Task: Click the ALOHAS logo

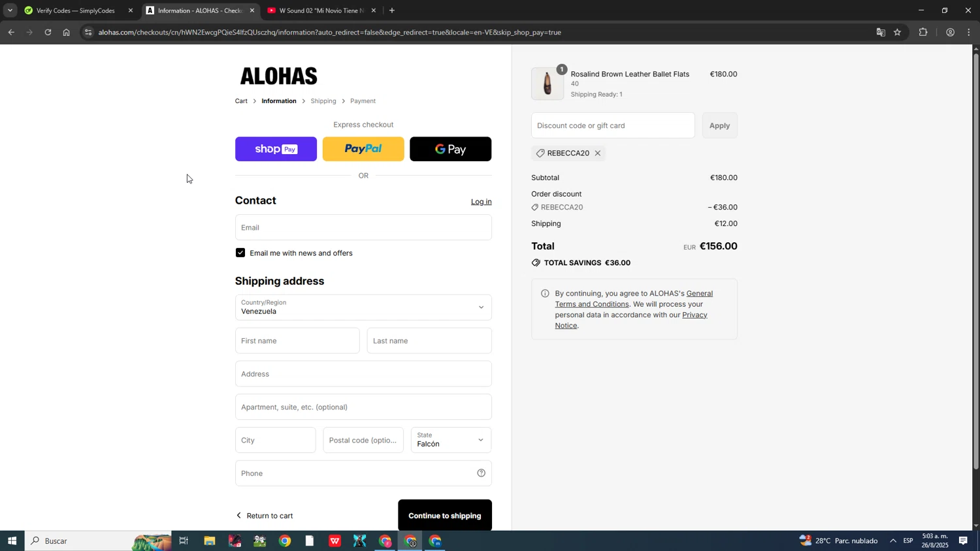Action: (279, 76)
